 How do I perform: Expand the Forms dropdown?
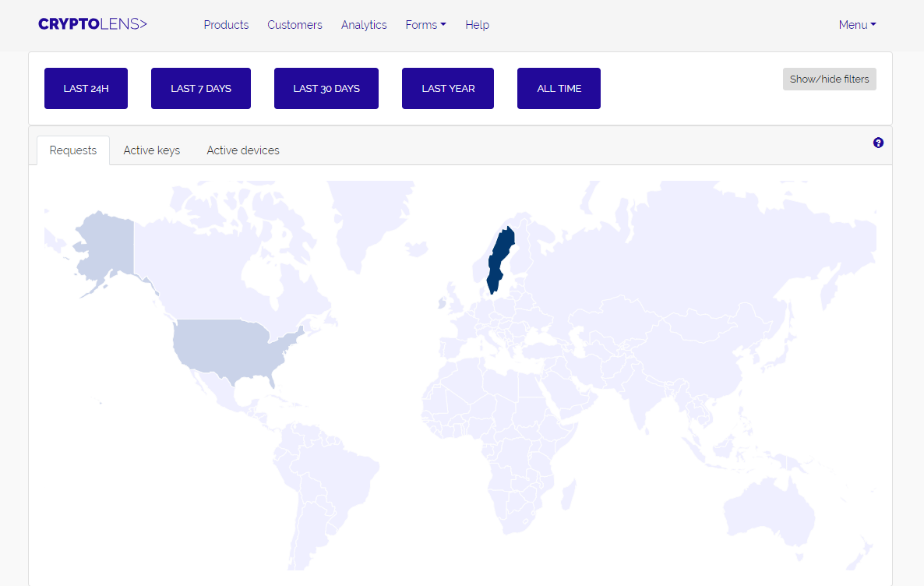click(425, 25)
